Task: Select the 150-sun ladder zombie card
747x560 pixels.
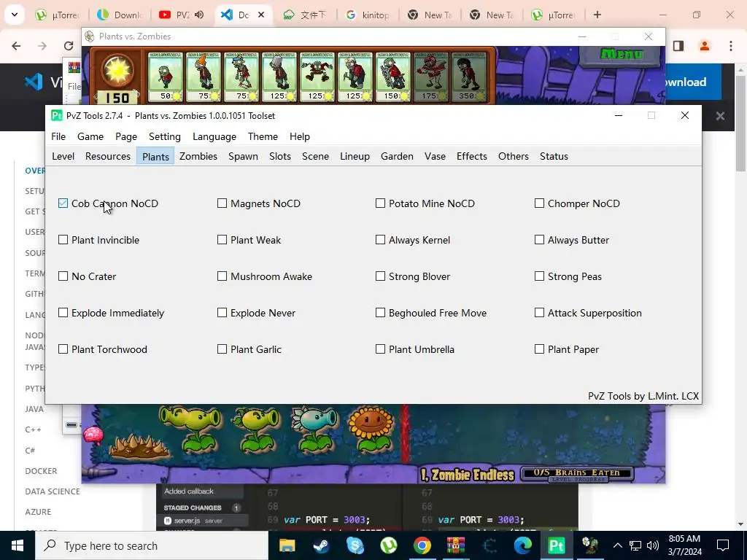Action: click(393, 77)
